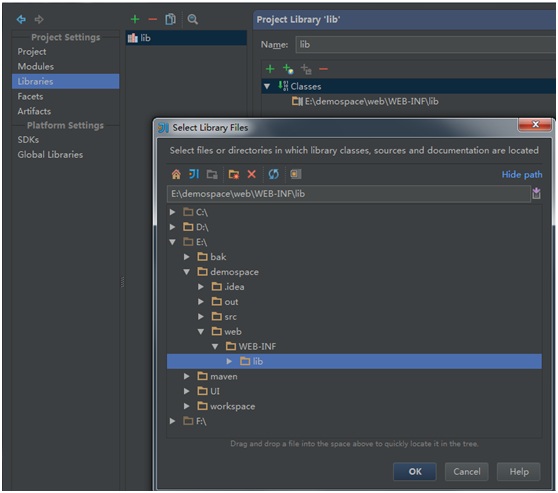Select the workspace folder in tree
This screenshot has width=558, height=493.
tap(232, 407)
